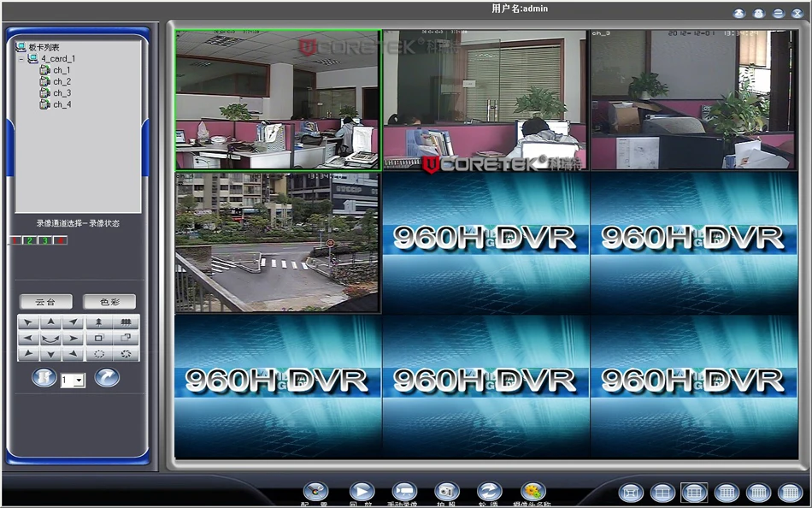Pan the PTZ camera left

coord(28,339)
